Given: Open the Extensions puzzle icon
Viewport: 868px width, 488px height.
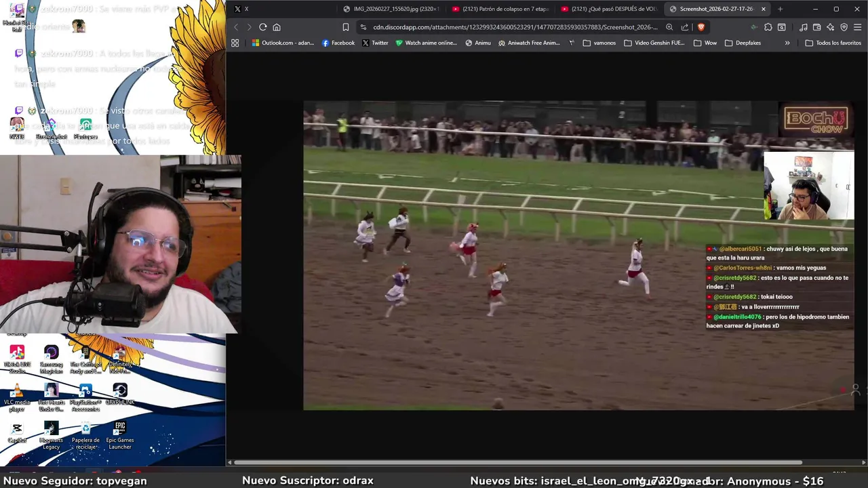Looking at the screenshot, I should (768, 27).
